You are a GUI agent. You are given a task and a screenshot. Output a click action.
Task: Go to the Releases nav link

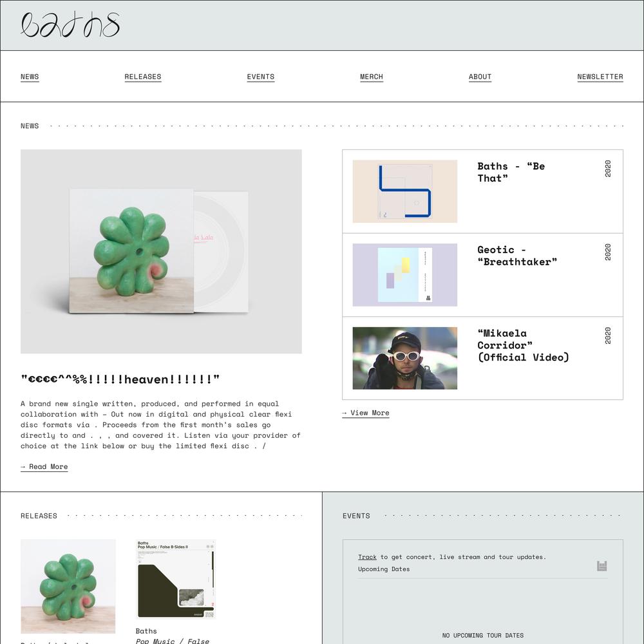click(x=143, y=77)
